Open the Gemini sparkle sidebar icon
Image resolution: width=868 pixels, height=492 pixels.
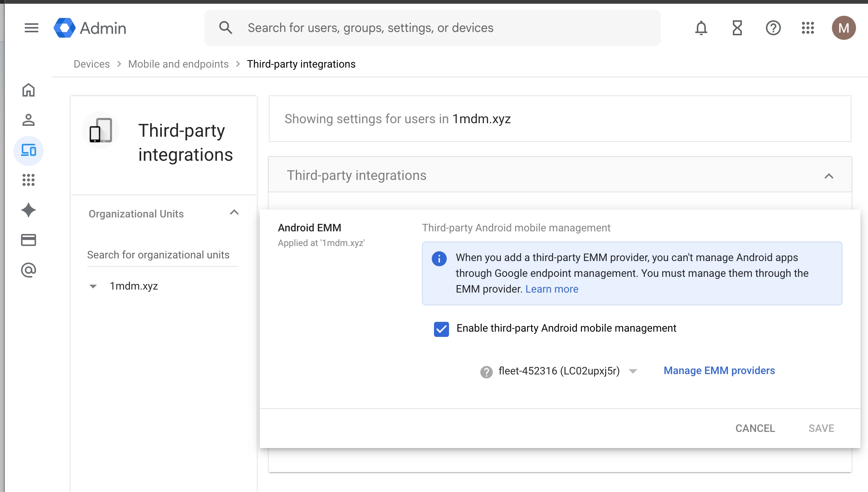[29, 210]
